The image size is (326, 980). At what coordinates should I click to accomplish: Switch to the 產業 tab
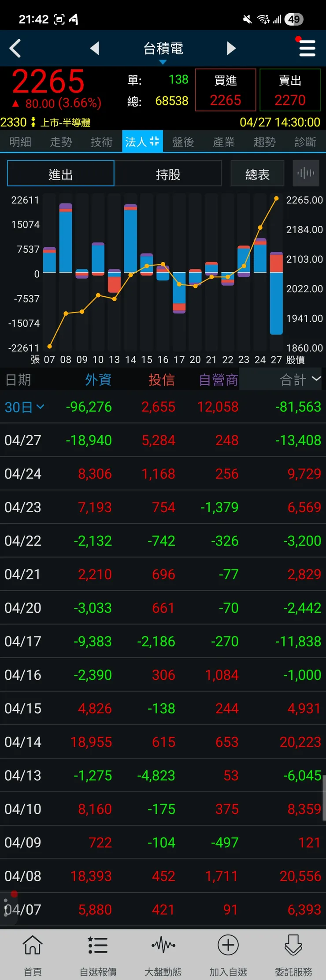tap(224, 142)
